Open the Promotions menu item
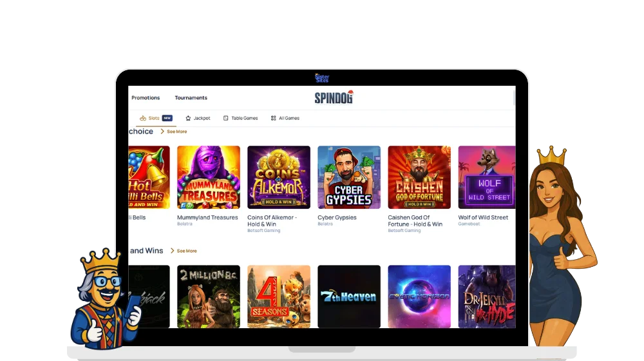The image size is (644, 361). (146, 98)
